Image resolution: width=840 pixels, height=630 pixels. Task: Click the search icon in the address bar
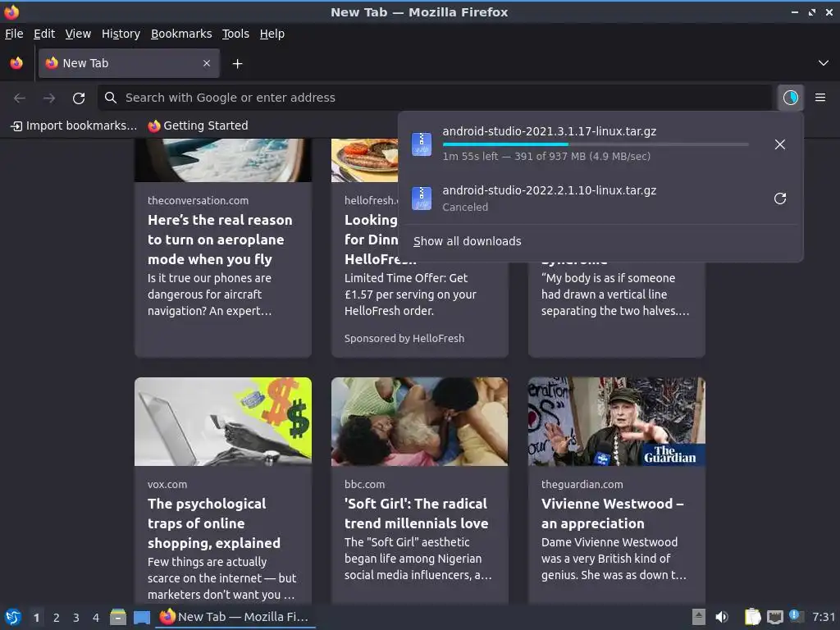pyautogui.click(x=111, y=98)
